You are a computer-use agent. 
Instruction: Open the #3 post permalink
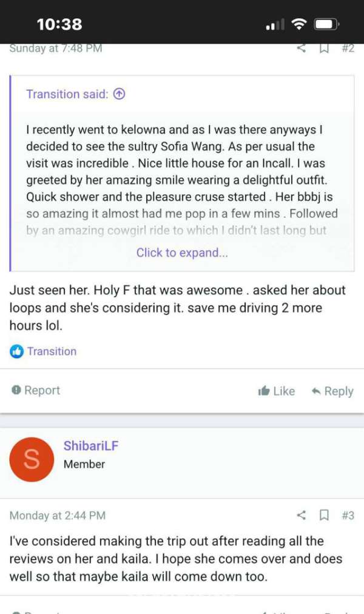[x=348, y=515]
